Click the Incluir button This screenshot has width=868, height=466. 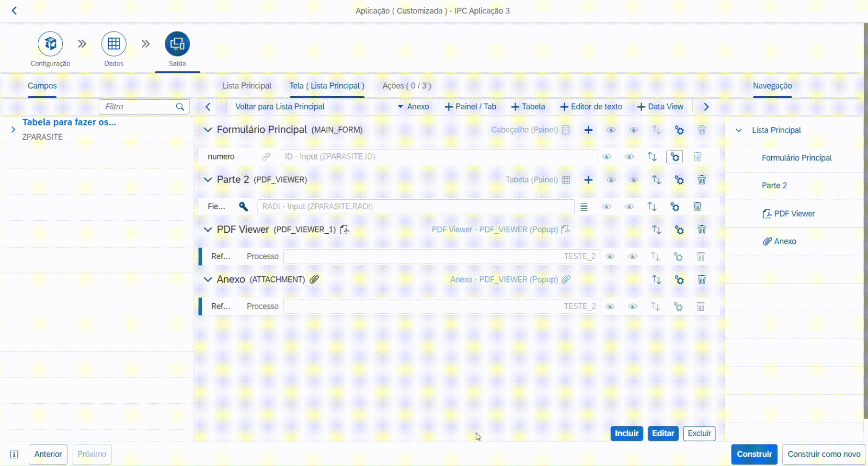click(626, 433)
